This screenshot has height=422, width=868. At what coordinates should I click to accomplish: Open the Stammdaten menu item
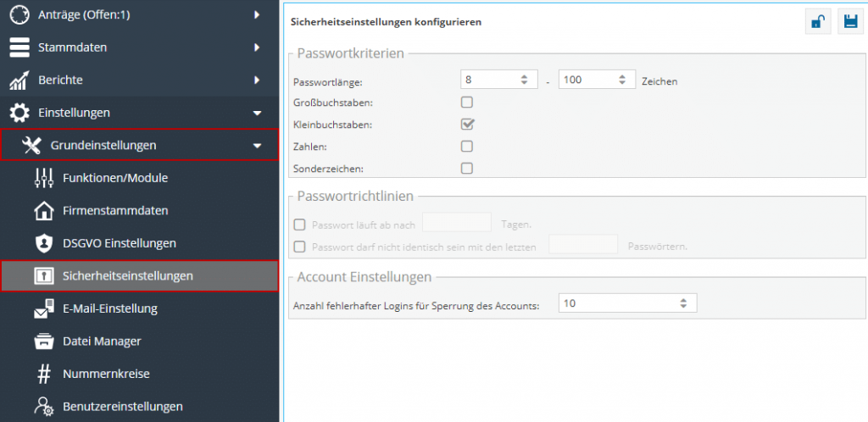(x=72, y=47)
